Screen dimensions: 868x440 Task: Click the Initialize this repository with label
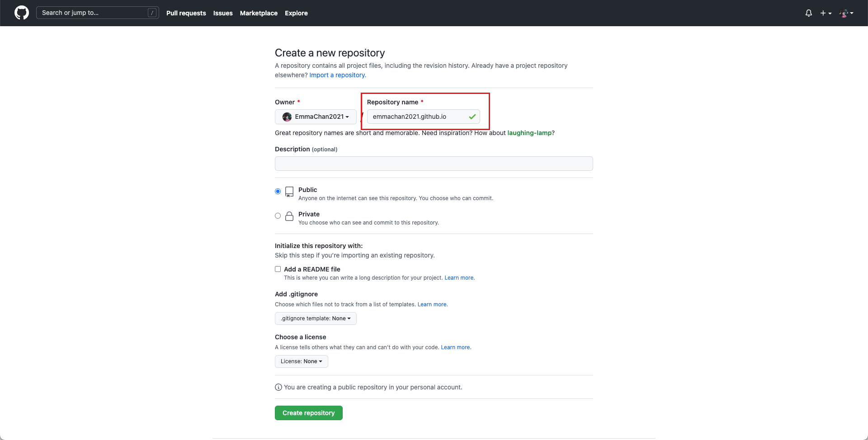(319, 246)
